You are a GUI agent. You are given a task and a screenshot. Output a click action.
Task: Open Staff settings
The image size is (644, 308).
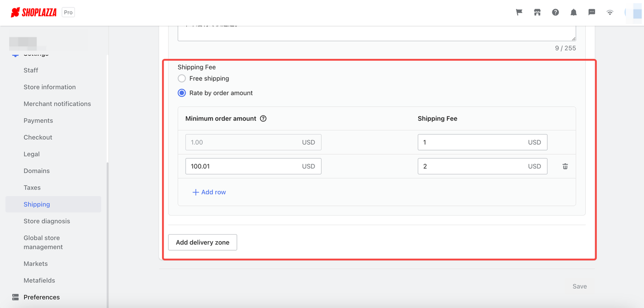tap(31, 70)
